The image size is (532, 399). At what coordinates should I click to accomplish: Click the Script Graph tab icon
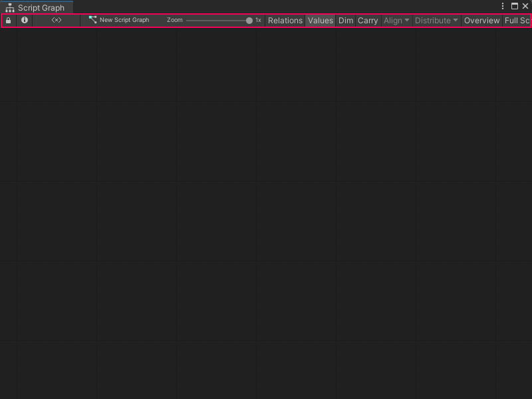pos(9,7)
